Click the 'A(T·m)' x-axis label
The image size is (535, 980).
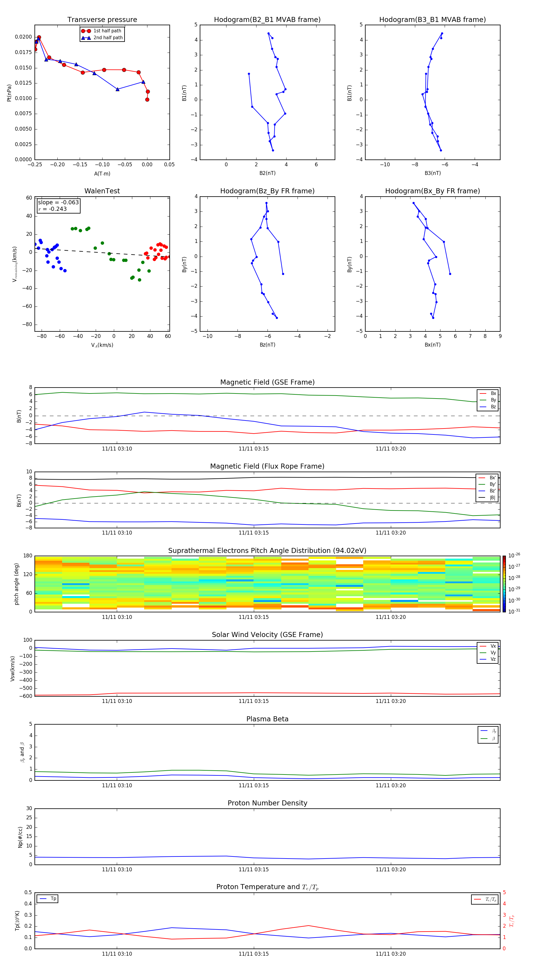point(102,173)
